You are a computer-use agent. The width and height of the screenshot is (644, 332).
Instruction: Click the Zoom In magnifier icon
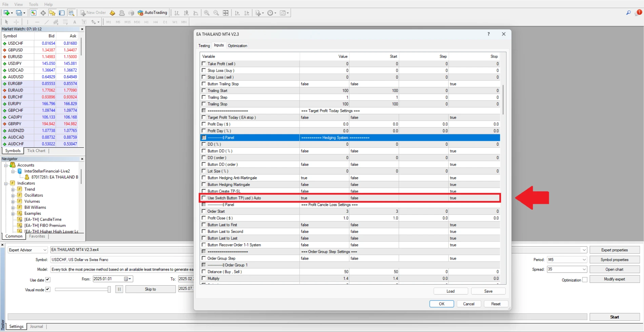[x=206, y=13]
